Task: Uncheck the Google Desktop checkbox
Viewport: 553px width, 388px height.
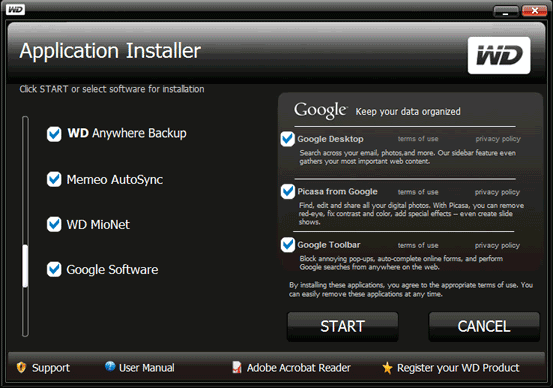Action: coord(288,139)
